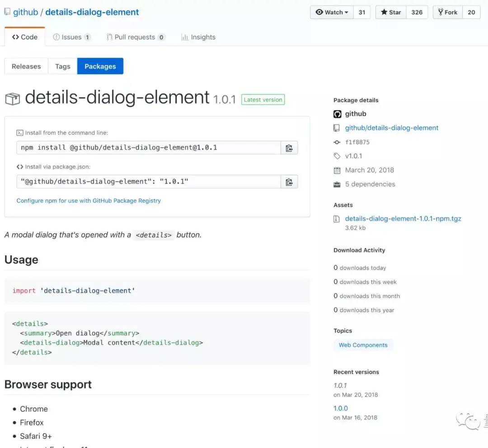Click the inline <details> code in description

[154, 235]
